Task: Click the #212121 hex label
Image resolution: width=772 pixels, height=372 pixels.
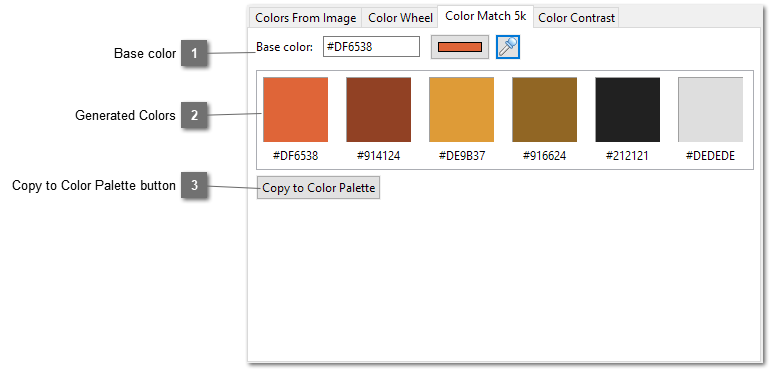Action: pos(628,156)
